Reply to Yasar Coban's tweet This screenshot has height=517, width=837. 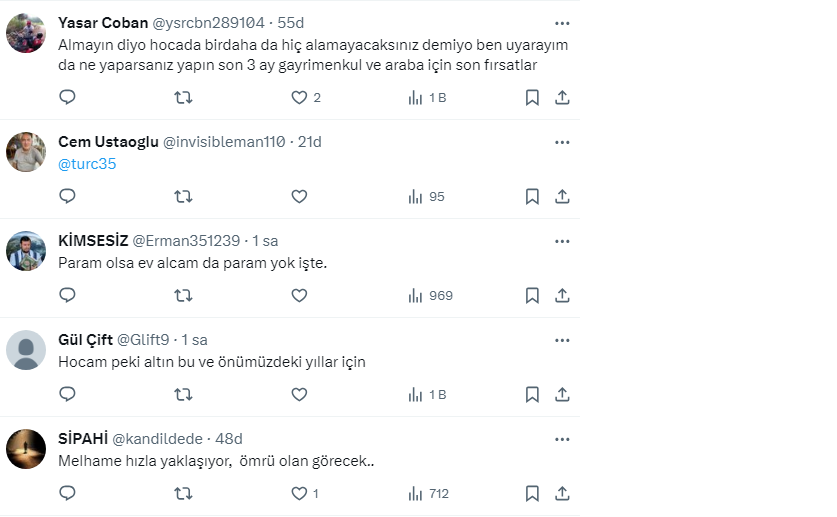[x=68, y=98]
